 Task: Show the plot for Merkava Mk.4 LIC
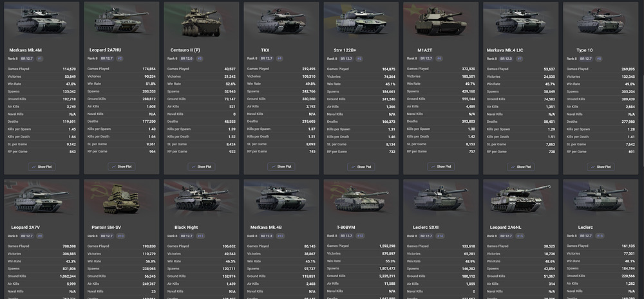(x=521, y=167)
